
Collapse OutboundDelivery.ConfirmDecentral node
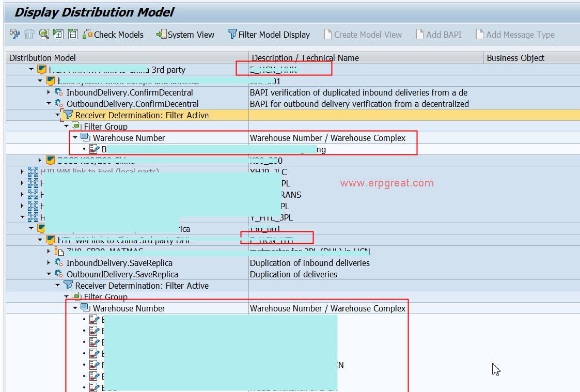point(49,103)
